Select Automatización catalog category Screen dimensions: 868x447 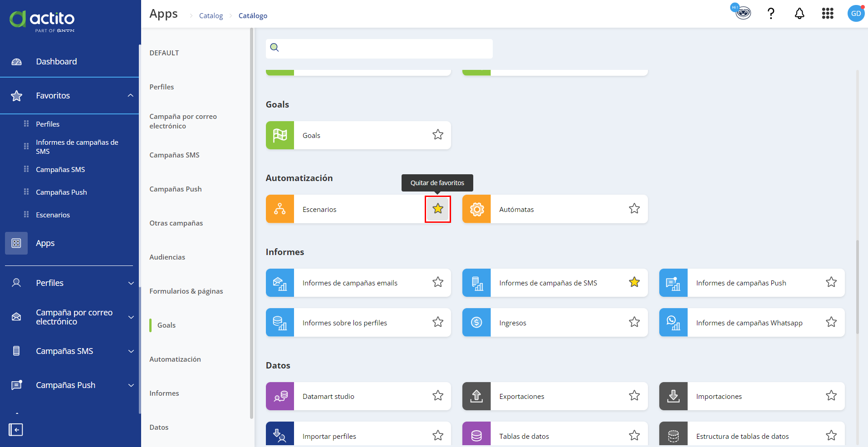tap(175, 359)
